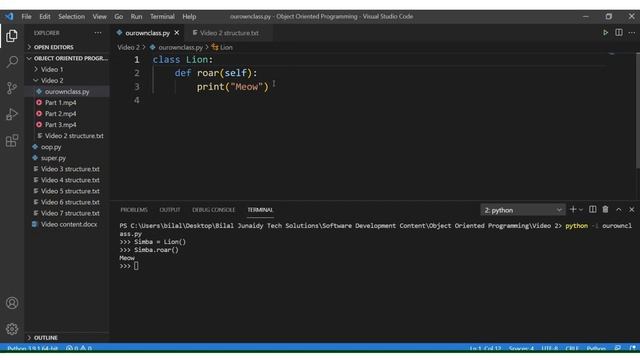Split the terminal panel
Image resolution: width=640 pixels, height=360 pixels.
[592, 209]
